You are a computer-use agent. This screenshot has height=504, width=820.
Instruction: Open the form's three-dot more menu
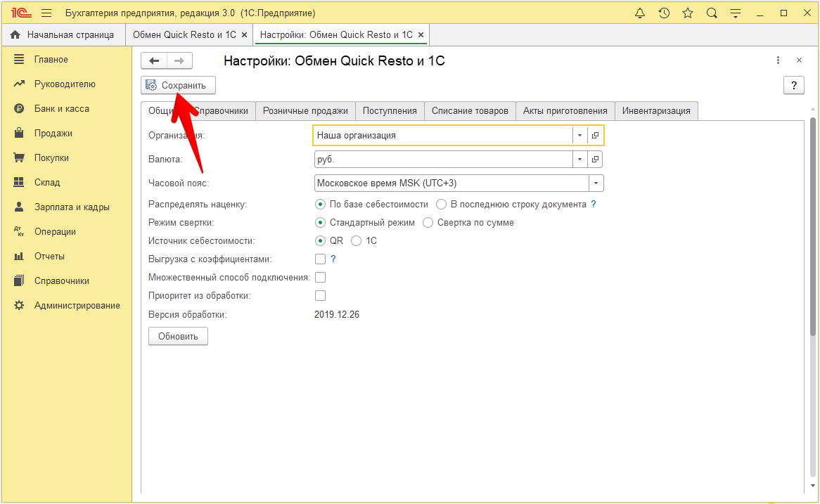(779, 60)
